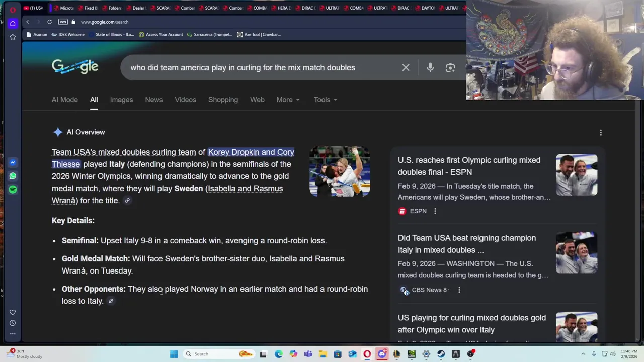
Task: Open the 36°F weather widget
Action: tap(25, 354)
